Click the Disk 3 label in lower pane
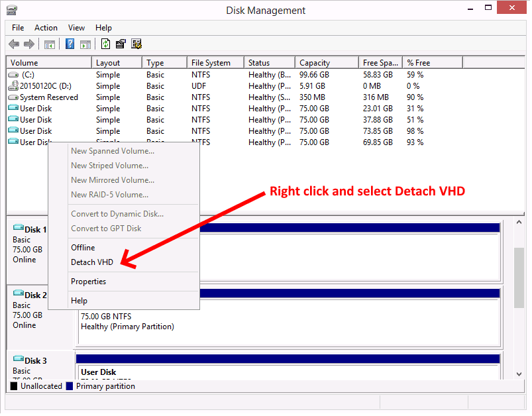Image resolution: width=532 pixels, height=416 pixels. coord(36,361)
